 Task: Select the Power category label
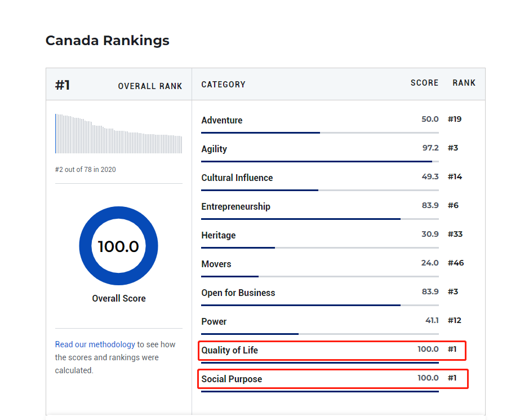click(214, 321)
